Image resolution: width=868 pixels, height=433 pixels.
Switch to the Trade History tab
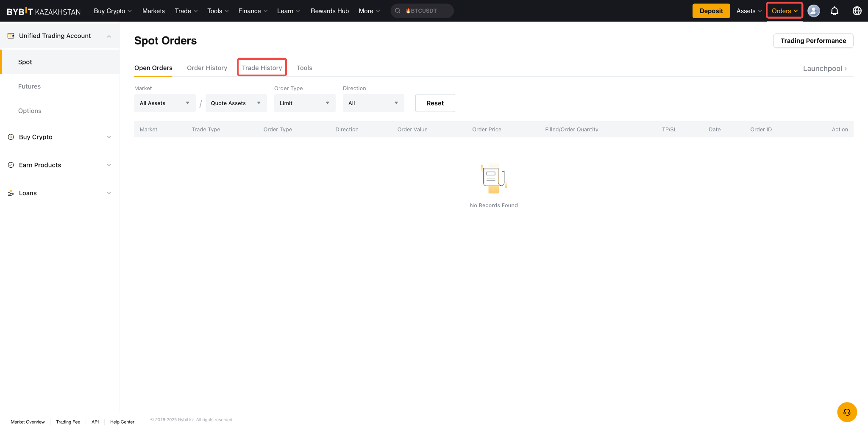(262, 68)
